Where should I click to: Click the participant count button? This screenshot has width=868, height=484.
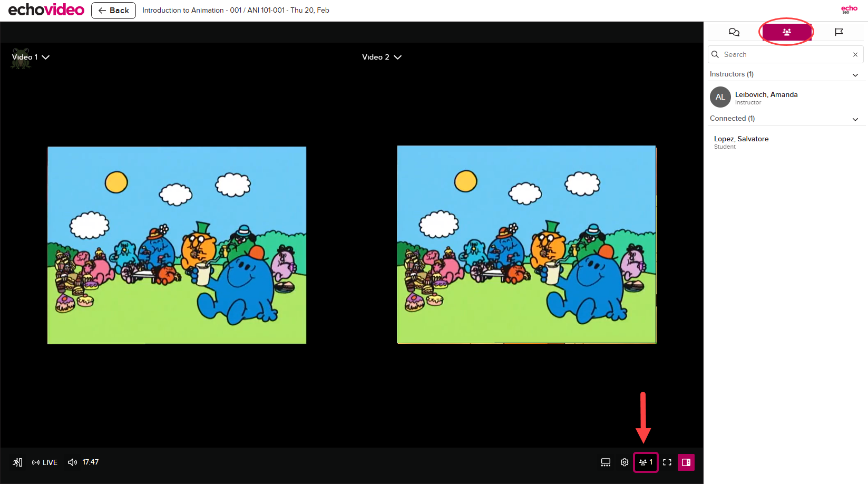coord(646,462)
